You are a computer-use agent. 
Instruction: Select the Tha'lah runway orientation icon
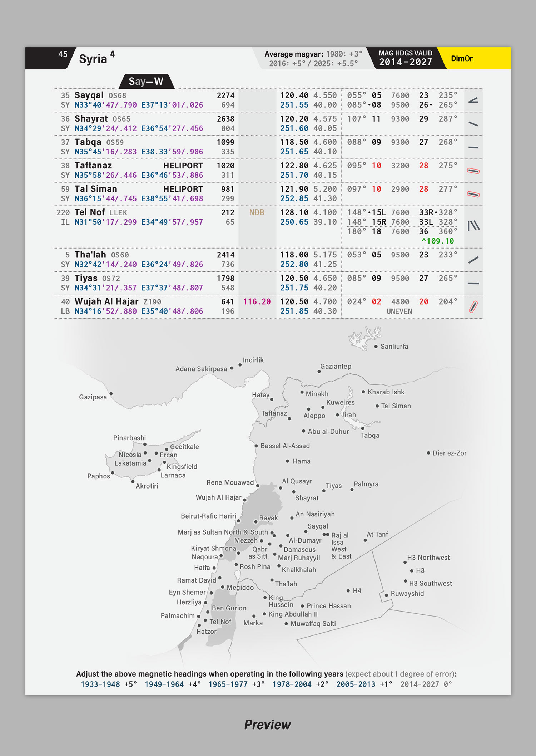pos(473,260)
